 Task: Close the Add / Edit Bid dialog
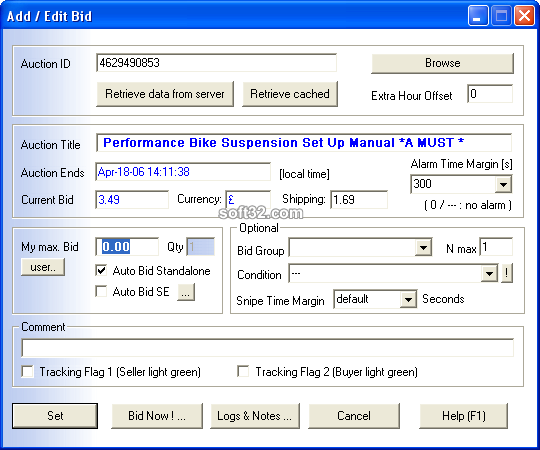[x=524, y=16]
